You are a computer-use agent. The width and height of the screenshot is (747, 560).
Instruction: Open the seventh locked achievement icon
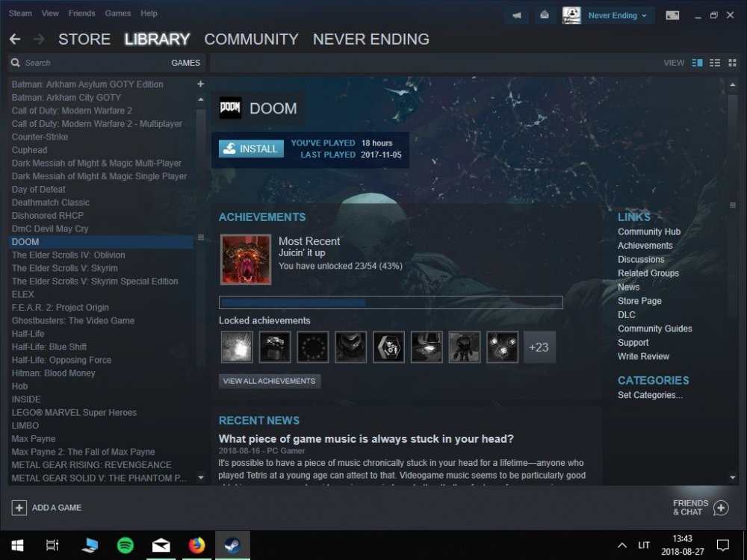click(x=465, y=347)
